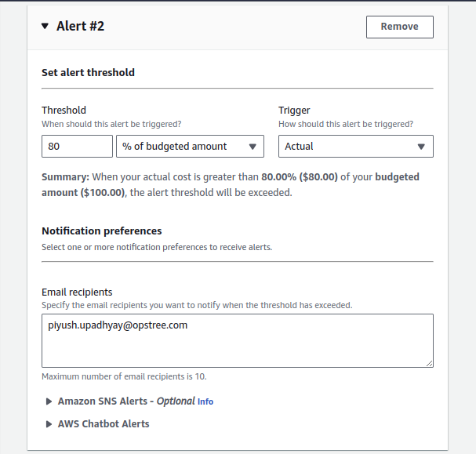Click the "Threshold" field label
Viewport: 476px width, 454px height.
[x=64, y=111]
